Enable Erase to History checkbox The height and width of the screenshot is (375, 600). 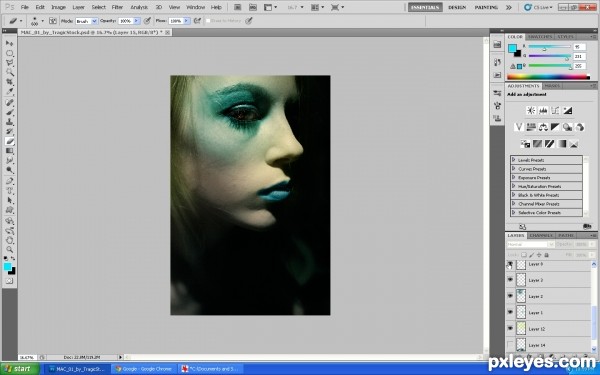click(208, 21)
